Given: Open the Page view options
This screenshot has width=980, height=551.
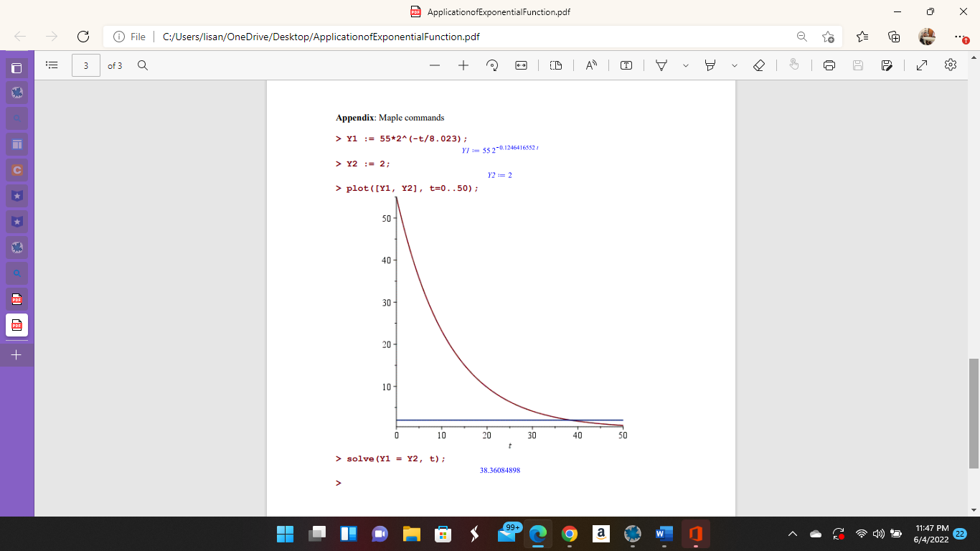Looking at the screenshot, I should [556, 65].
